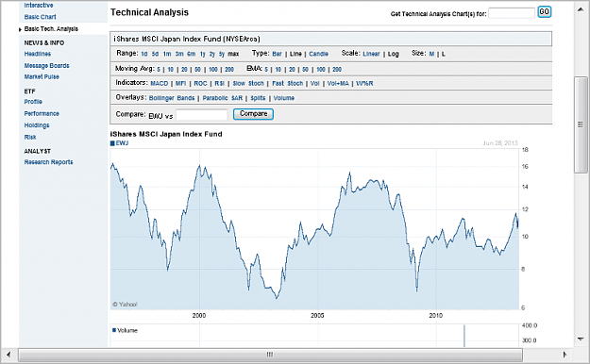Screen dimensions: 590x364
Task: Click horizontal scrollbar right arrow
Action: click(565, 355)
